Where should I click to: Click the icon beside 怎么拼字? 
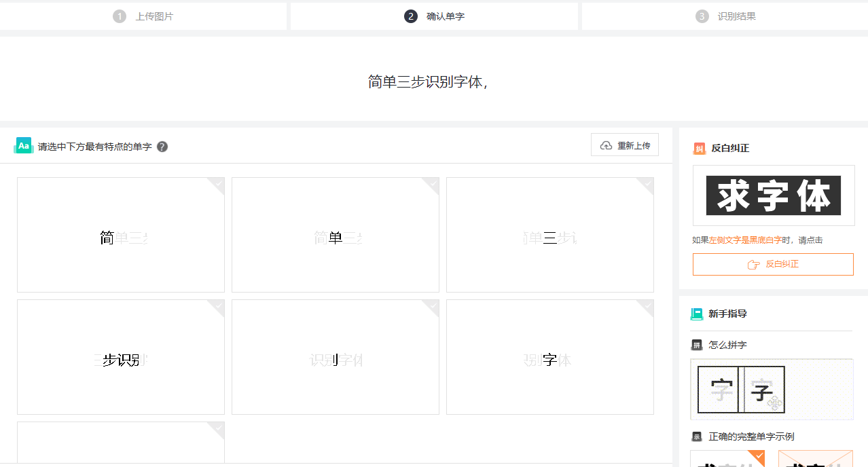pyautogui.click(x=696, y=345)
